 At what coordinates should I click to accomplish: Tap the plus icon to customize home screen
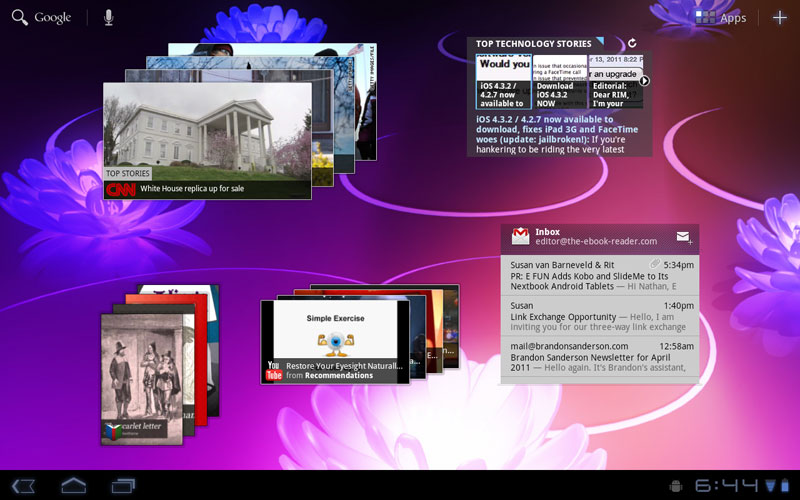(780, 17)
